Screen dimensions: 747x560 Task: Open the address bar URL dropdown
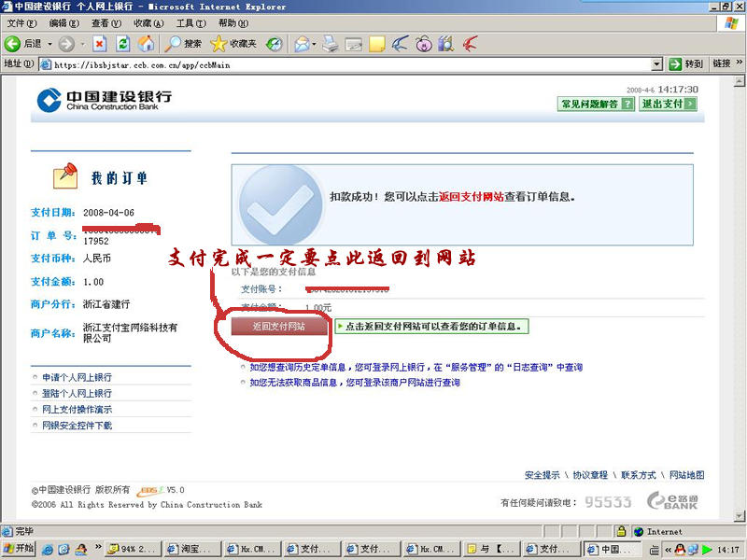[x=656, y=63]
